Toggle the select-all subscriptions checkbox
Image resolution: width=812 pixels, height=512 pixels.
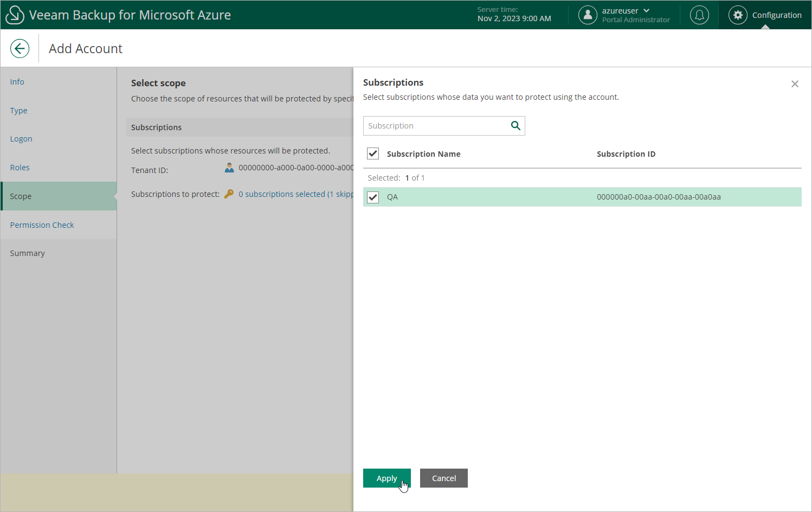373,153
